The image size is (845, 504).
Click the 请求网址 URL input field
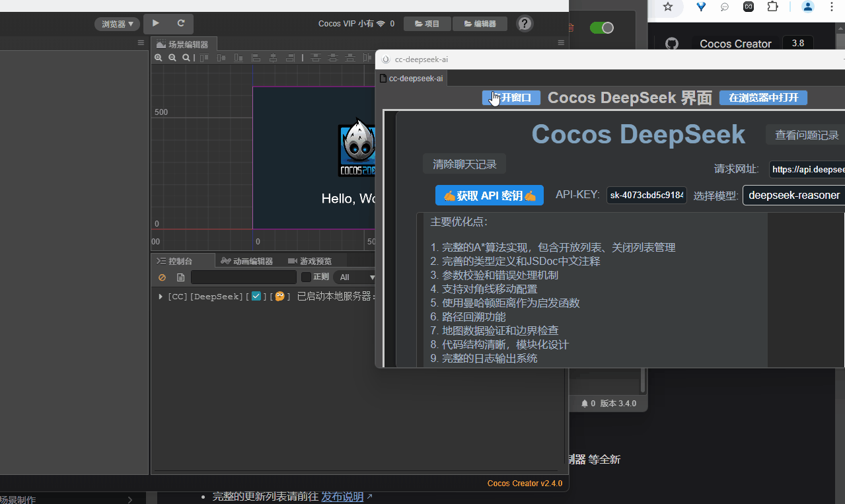807,169
